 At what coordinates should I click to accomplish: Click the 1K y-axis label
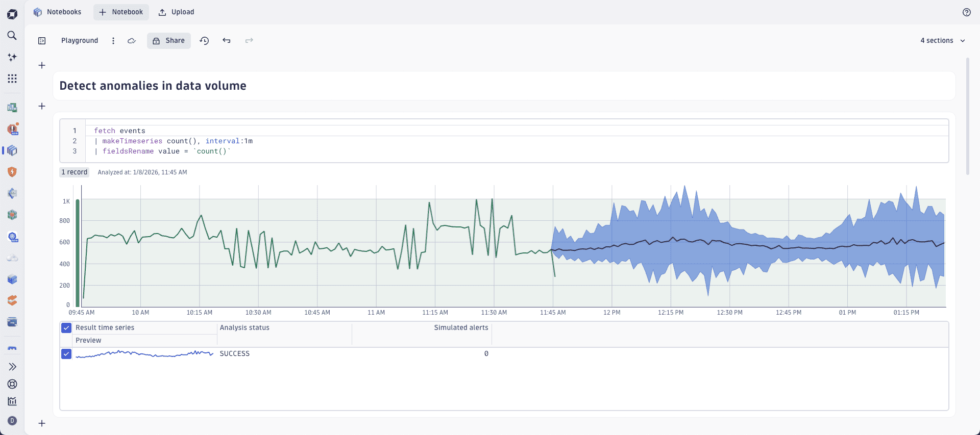click(66, 201)
